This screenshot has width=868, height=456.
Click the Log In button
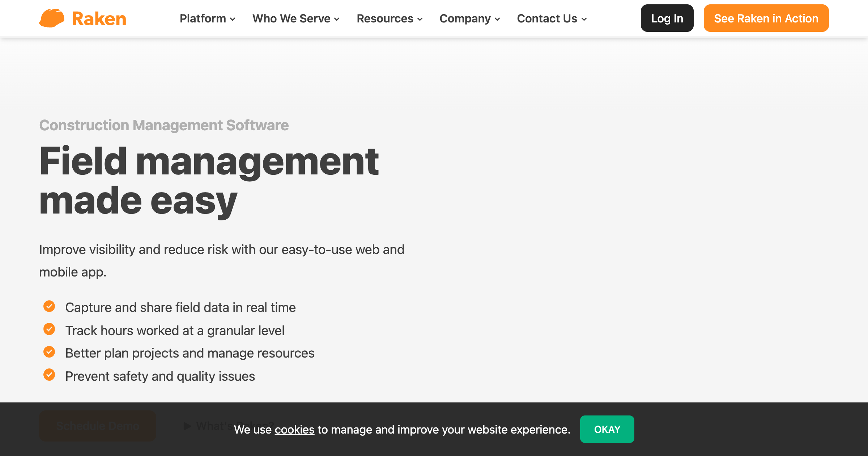667,18
